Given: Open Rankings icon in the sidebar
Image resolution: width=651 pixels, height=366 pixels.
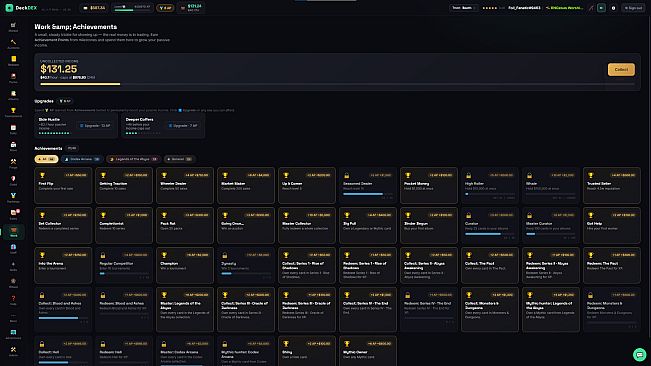Looking at the screenshot, I should [x=13, y=198].
